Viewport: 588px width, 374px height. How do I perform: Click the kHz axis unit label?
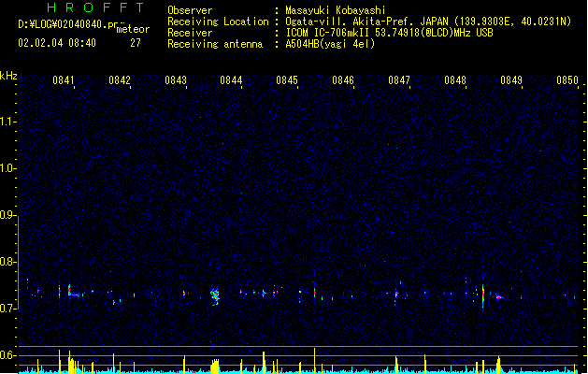(x=8, y=76)
